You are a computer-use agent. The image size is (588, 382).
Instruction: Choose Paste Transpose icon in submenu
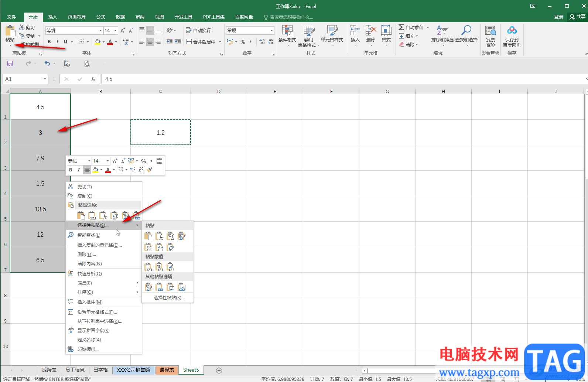[171, 247]
